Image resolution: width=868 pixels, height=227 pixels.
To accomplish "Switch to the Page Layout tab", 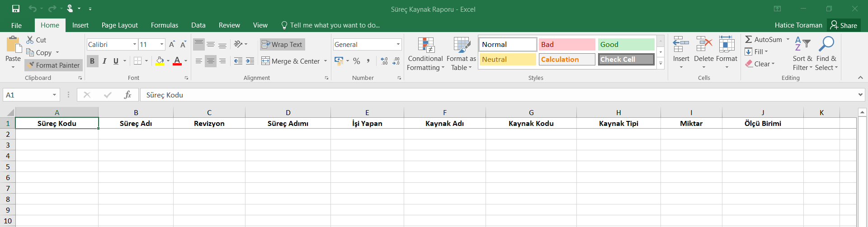I will 119,25.
